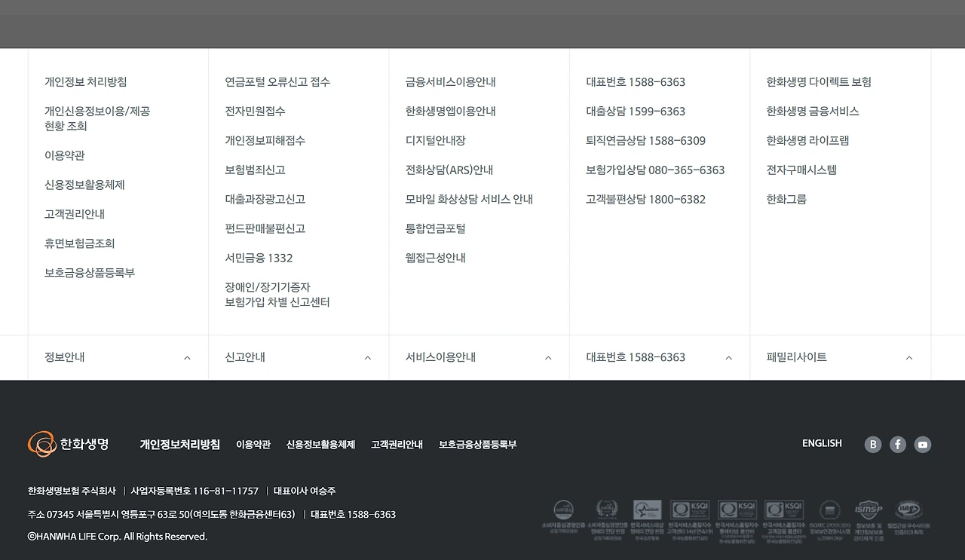
Task: Open the Hanwha Life Facebook page
Action: coord(897,444)
